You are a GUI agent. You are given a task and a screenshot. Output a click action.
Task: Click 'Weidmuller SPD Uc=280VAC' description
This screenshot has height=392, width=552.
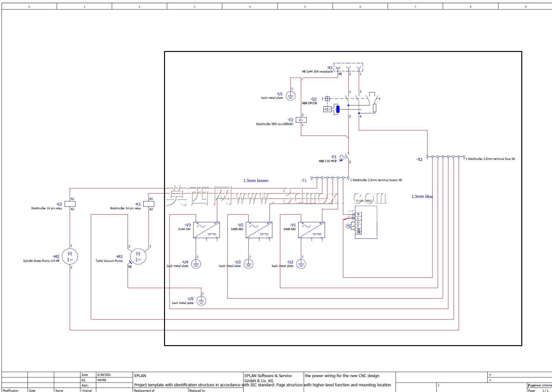(x=275, y=124)
